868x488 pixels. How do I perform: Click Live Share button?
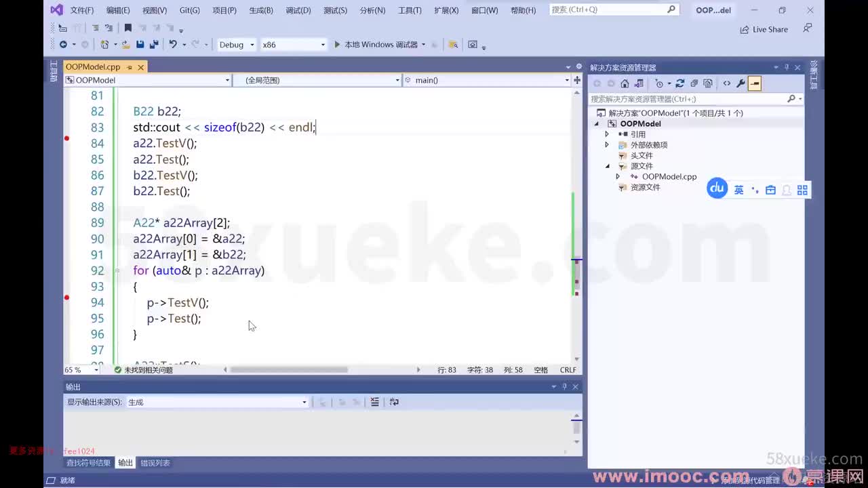tap(764, 29)
